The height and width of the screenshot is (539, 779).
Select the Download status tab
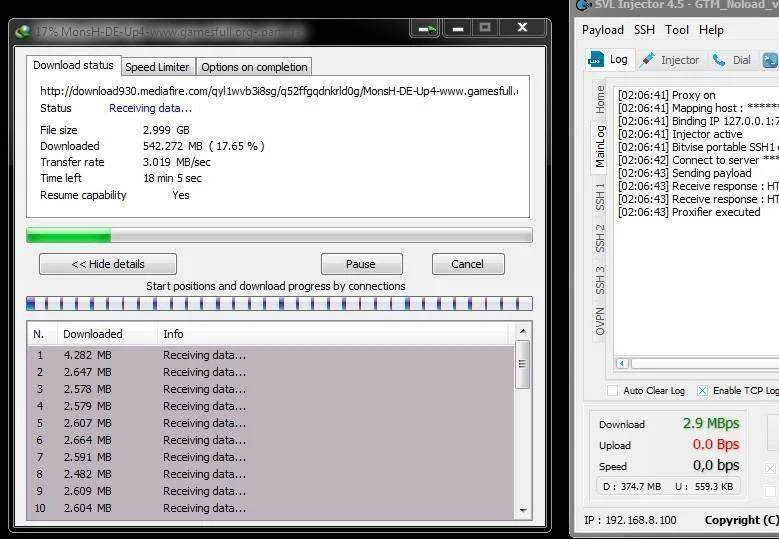tap(74, 65)
